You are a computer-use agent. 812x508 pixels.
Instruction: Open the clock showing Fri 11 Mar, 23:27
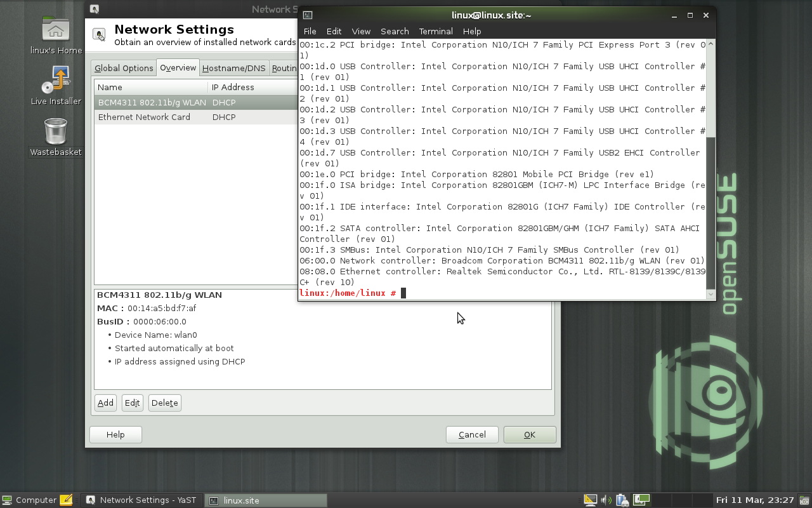tap(755, 500)
